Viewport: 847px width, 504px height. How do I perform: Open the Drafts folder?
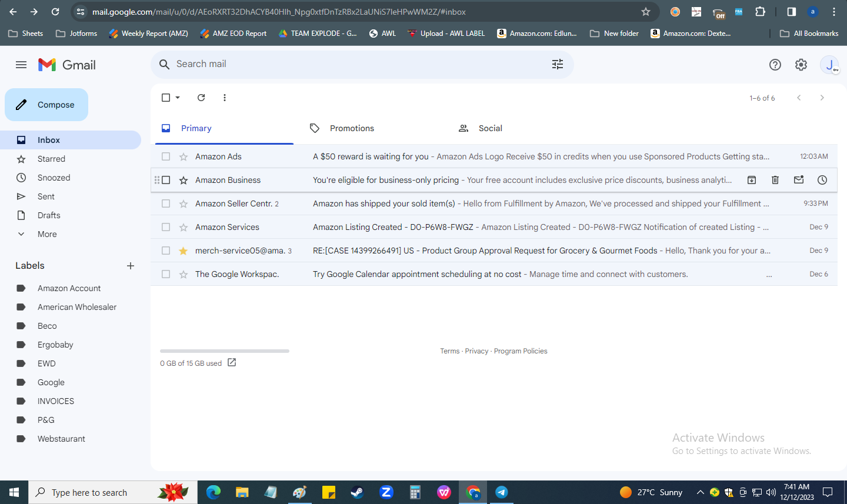(x=71, y=215)
